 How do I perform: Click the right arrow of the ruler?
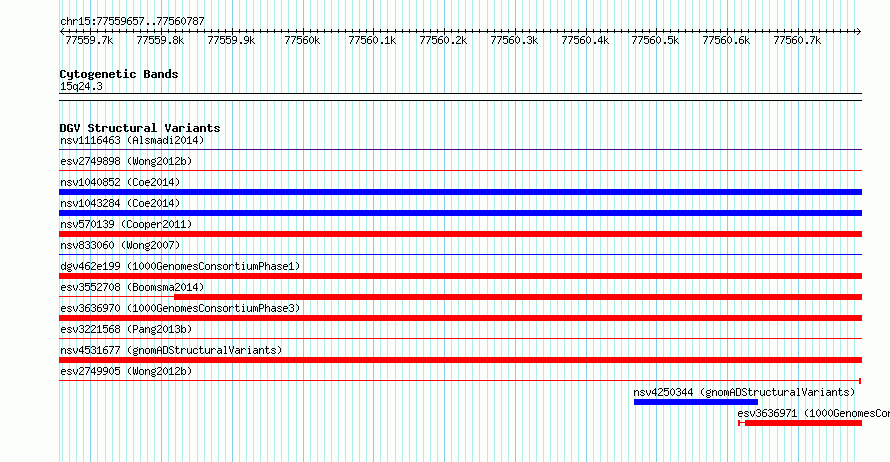[859, 32]
